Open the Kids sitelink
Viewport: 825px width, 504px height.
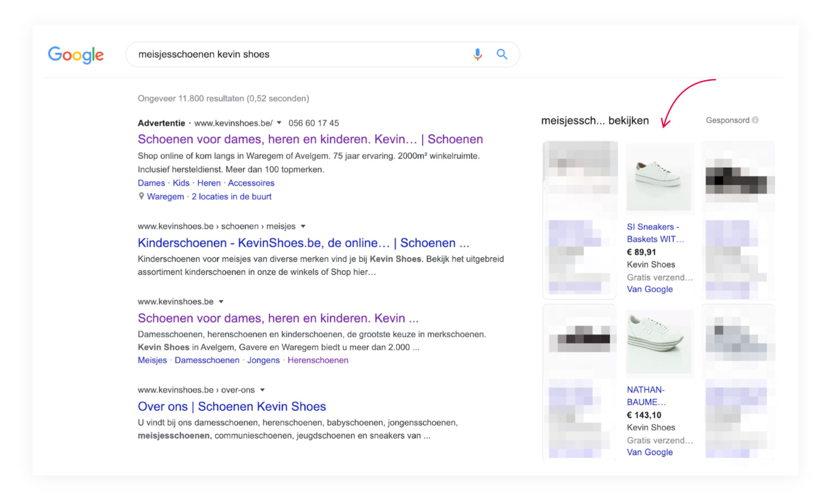[x=181, y=183]
